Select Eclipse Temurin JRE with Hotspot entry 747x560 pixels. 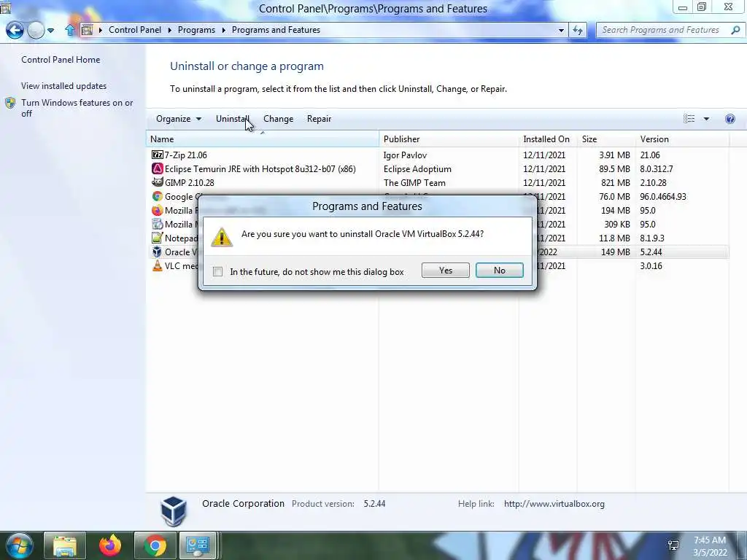[260, 168]
